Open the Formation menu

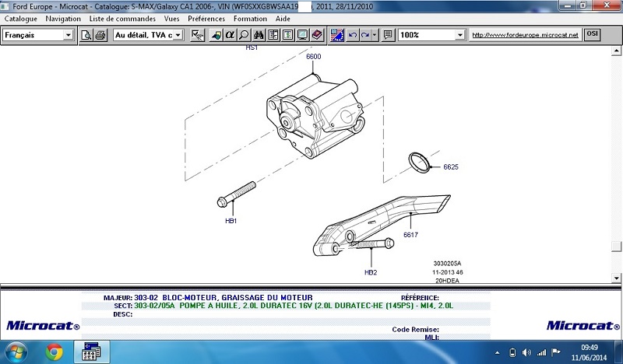(x=250, y=19)
